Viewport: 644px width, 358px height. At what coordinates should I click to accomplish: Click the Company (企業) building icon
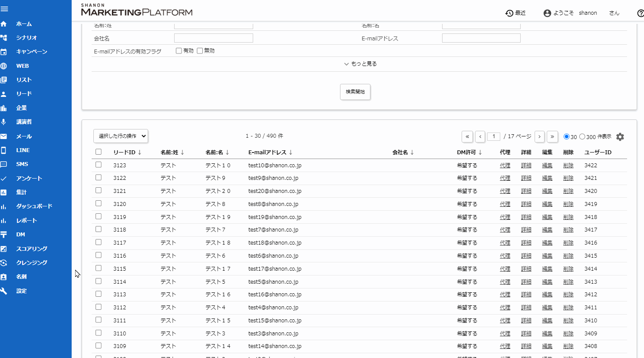[x=3, y=108]
